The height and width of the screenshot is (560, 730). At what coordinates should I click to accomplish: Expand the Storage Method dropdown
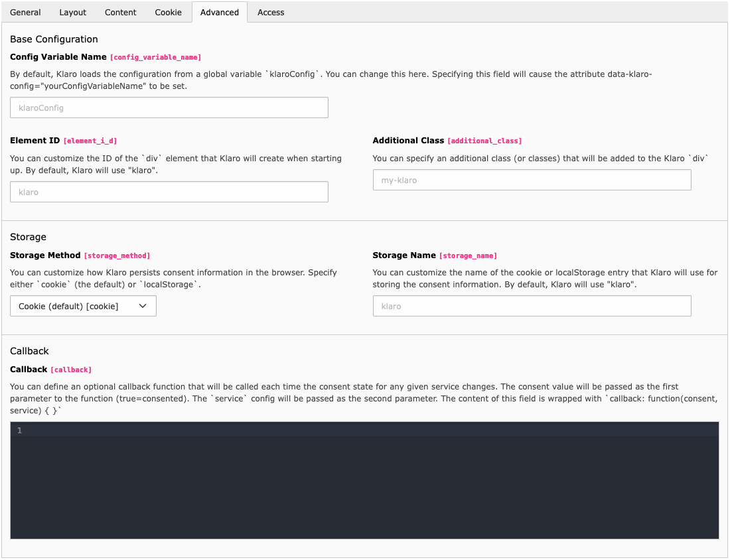83,306
